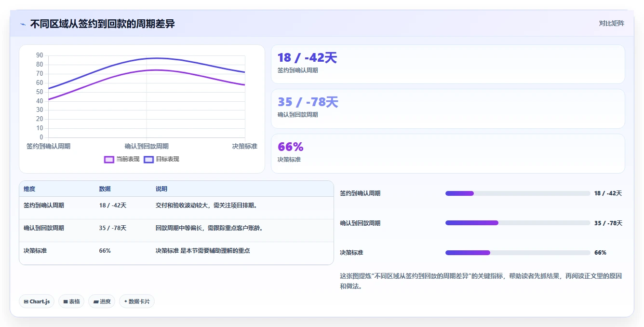Viewport: 644px width, 327px height.
Task: Click the 决策标准 table row cell
Action: coord(35,251)
